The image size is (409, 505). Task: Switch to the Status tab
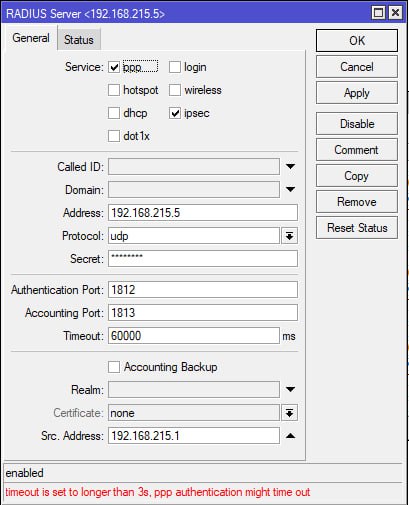point(79,40)
